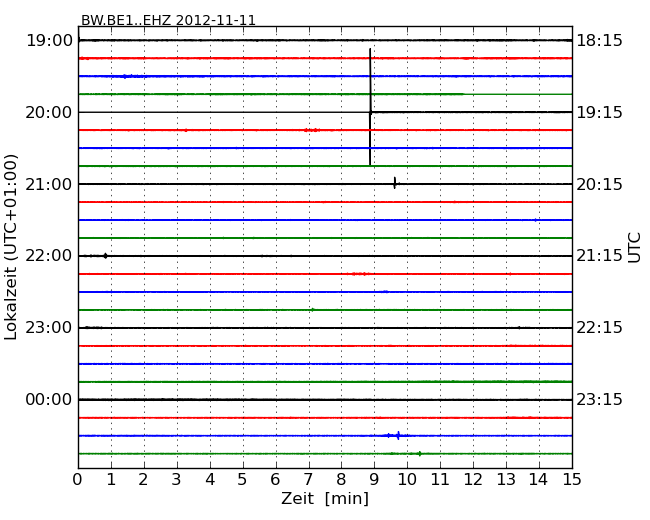Click the 21:00 local time label

[49, 184]
